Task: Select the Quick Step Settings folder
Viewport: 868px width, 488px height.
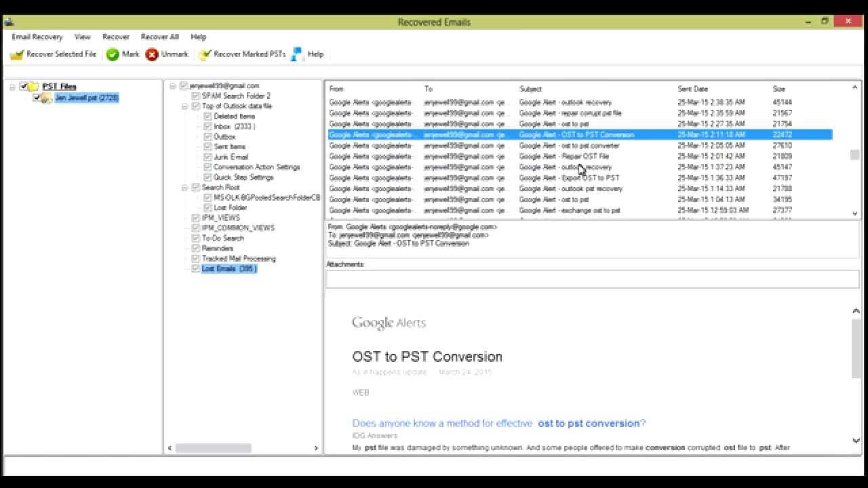Action: coord(243,178)
